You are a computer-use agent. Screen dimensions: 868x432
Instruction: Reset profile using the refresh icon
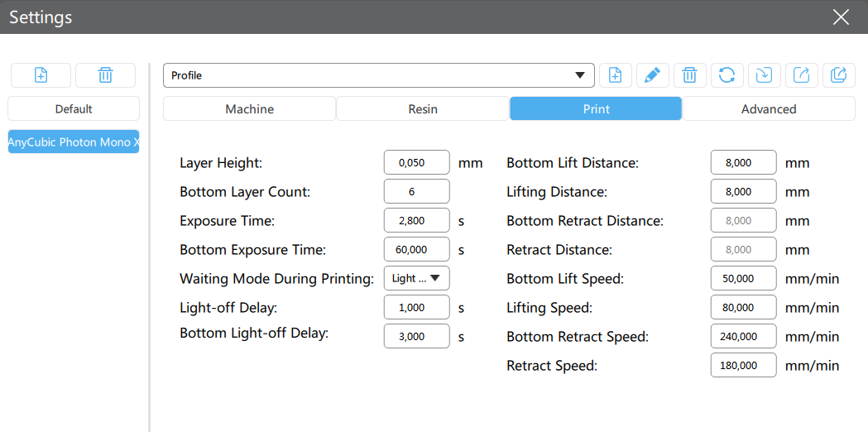(727, 75)
